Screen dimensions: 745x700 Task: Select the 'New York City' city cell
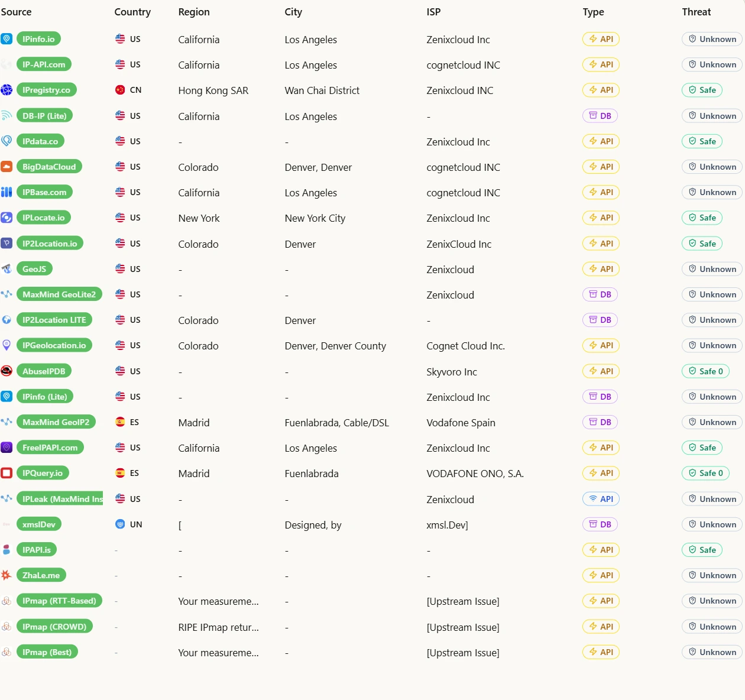point(315,218)
